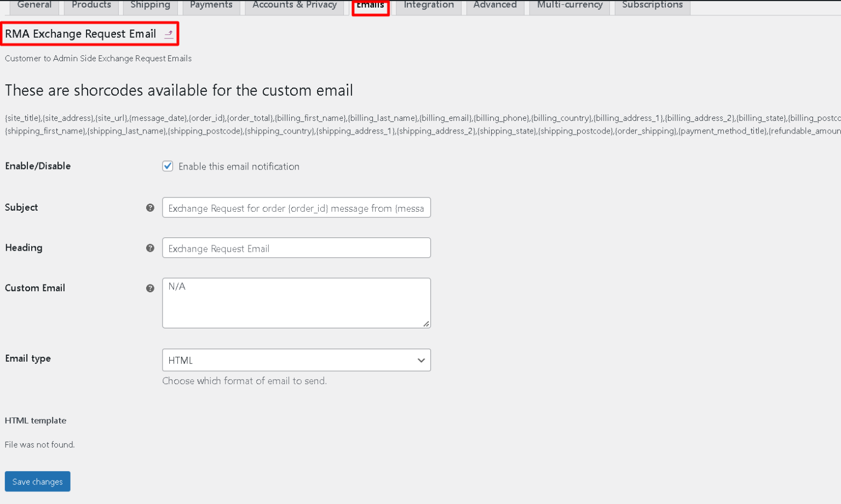Open the Multi-currency tab
The image size is (841, 504).
pos(569,4)
